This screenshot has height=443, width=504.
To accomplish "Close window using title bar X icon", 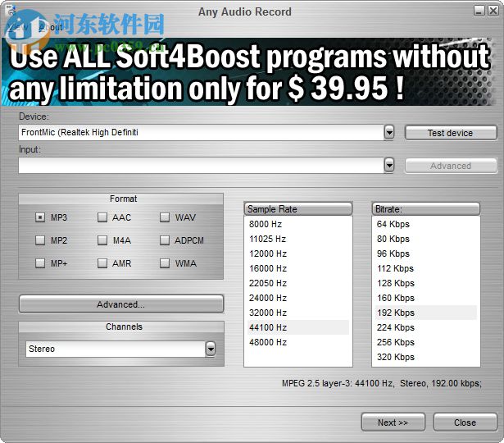I will [x=493, y=11].
